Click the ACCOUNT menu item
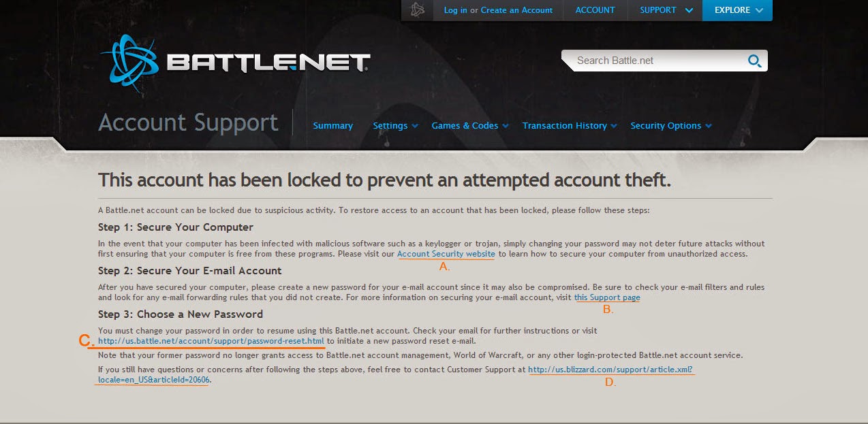The image size is (868, 424). 595,10
